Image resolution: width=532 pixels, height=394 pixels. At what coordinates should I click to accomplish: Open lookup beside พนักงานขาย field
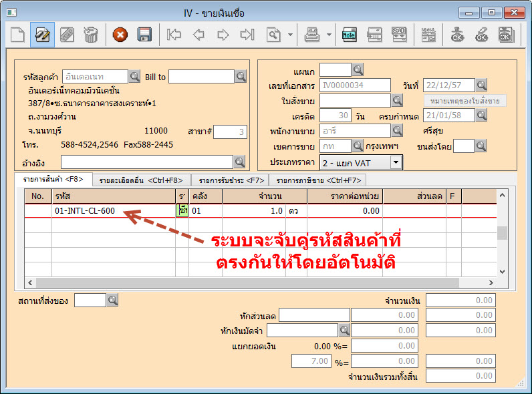point(397,130)
